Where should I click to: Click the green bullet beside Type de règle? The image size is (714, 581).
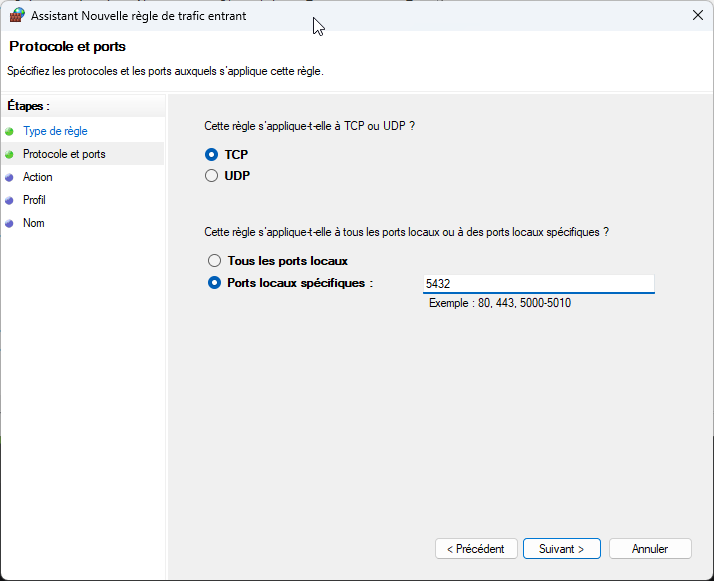tap(10, 131)
